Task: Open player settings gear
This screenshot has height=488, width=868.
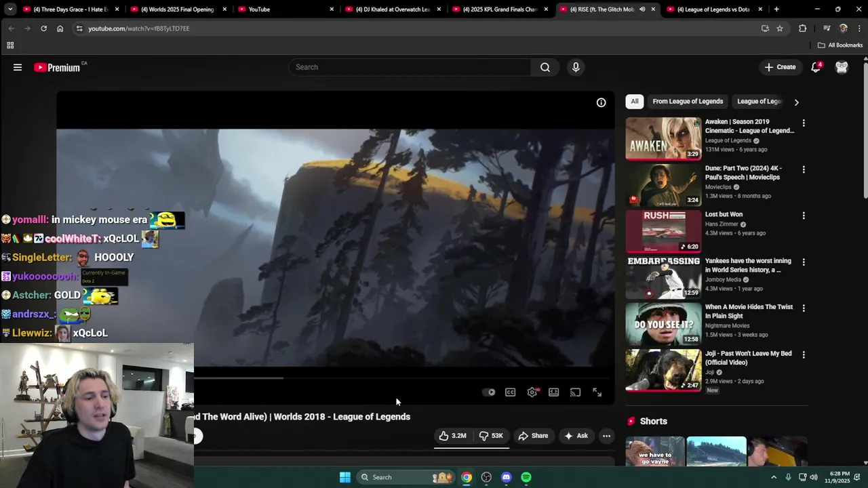Action: coord(532,392)
